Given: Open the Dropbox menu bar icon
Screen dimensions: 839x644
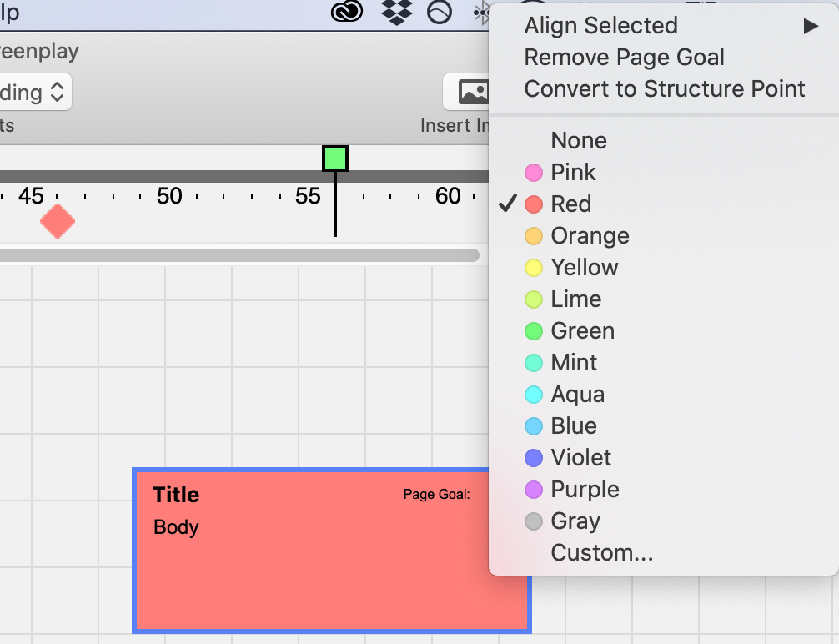Looking at the screenshot, I should point(396,12).
